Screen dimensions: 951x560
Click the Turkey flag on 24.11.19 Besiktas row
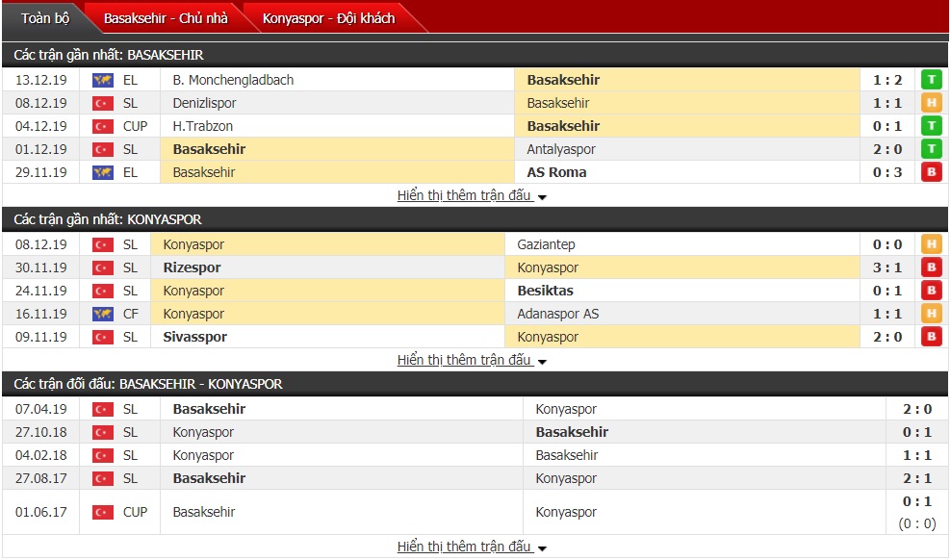point(102,291)
